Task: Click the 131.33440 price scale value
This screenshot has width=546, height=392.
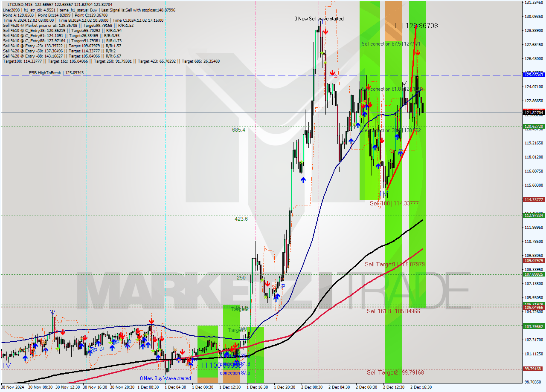Action: [534, 3]
